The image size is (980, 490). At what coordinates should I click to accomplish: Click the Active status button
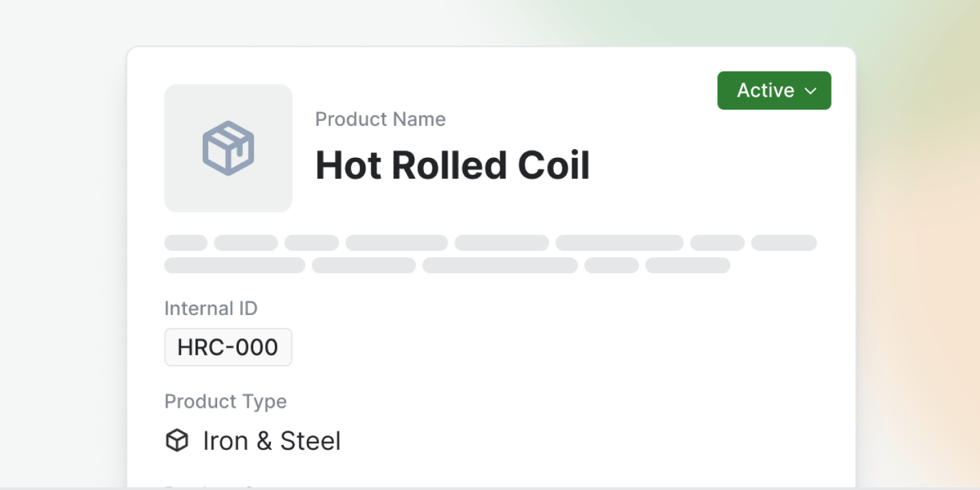(774, 90)
